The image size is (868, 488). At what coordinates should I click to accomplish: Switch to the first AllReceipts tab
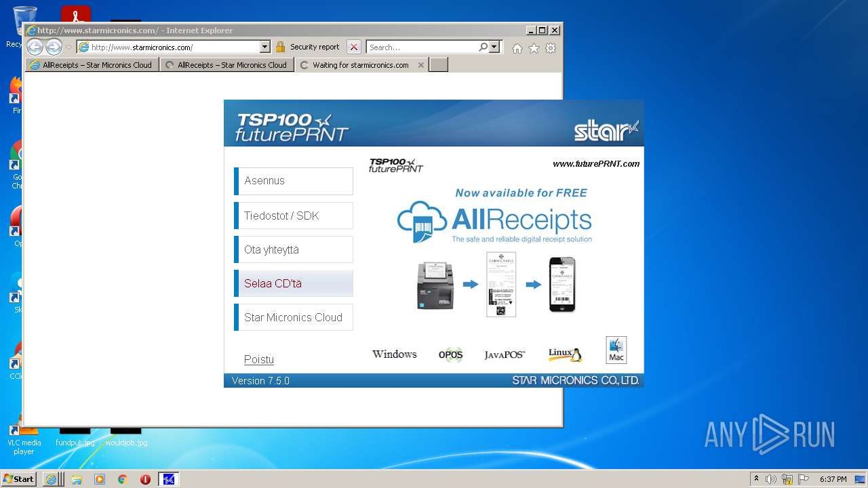coord(92,65)
